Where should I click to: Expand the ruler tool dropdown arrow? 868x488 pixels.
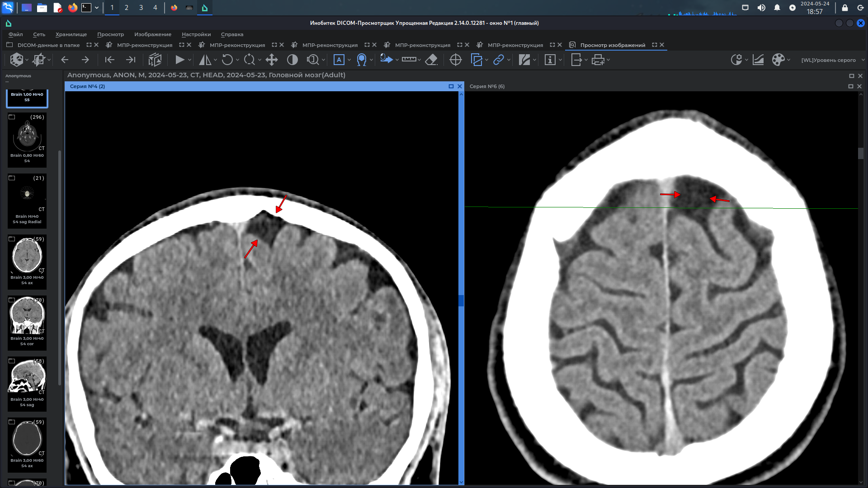click(420, 60)
